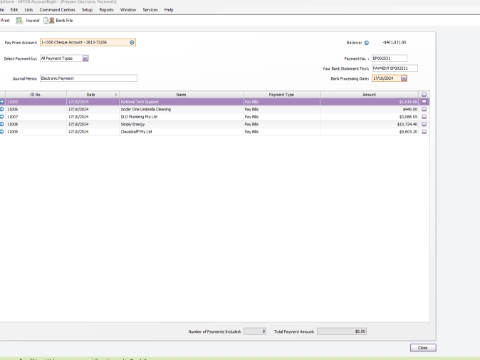Image resolution: width=480 pixels, height=360 pixels.
Task: Open detail arrow for the 11005 row
Action: pyautogui.click(x=2, y=102)
